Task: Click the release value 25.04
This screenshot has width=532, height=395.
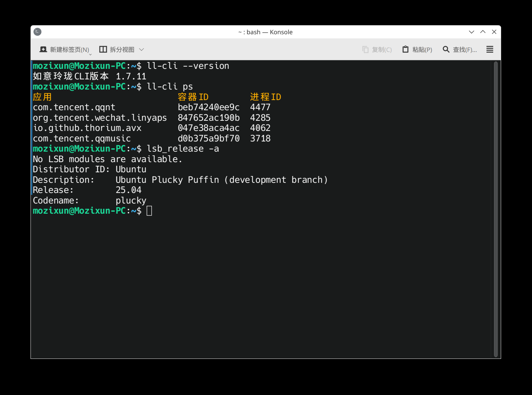Action: 128,190
